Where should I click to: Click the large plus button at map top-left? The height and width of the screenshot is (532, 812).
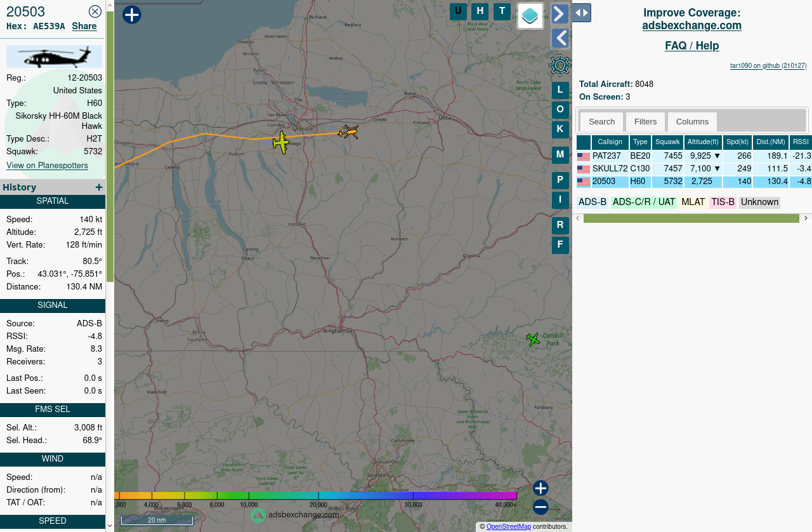[131, 15]
